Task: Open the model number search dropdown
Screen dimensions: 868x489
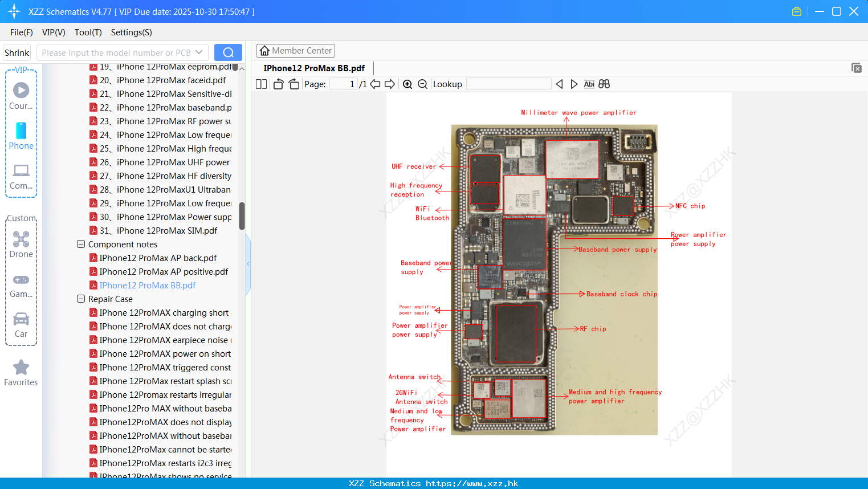Action: (x=199, y=52)
